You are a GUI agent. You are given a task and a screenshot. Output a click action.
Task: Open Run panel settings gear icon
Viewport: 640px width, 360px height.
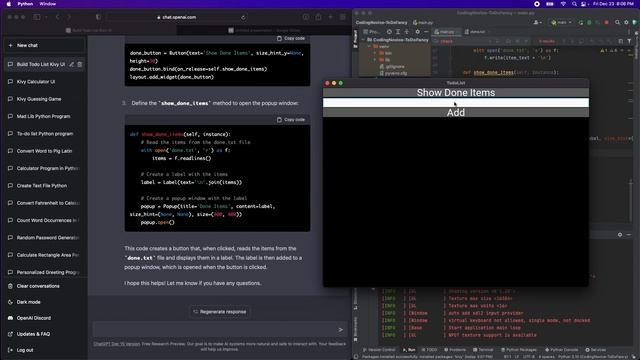[620, 235]
